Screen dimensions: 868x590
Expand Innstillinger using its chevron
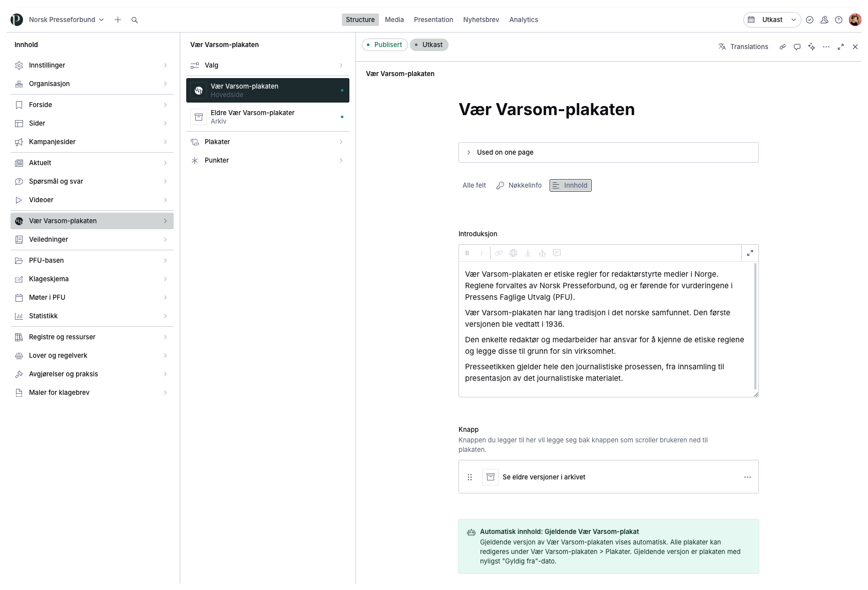click(165, 66)
